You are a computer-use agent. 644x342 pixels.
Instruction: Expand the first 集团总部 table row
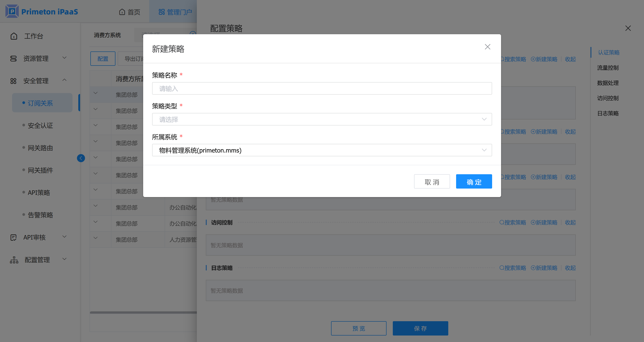click(96, 93)
